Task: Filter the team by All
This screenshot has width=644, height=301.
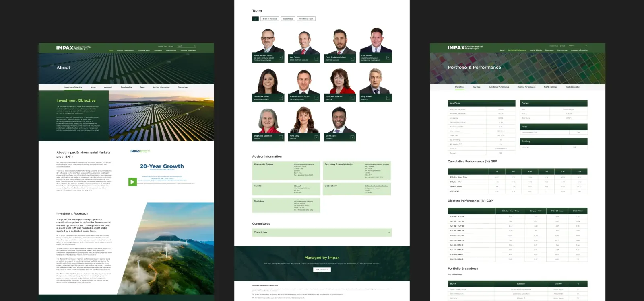Action: coord(255,19)
